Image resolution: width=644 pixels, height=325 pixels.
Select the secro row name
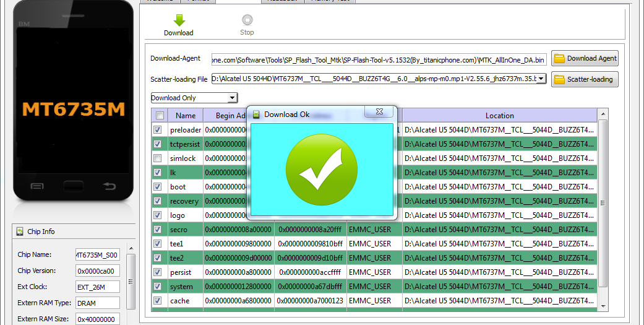pos(179,230)
